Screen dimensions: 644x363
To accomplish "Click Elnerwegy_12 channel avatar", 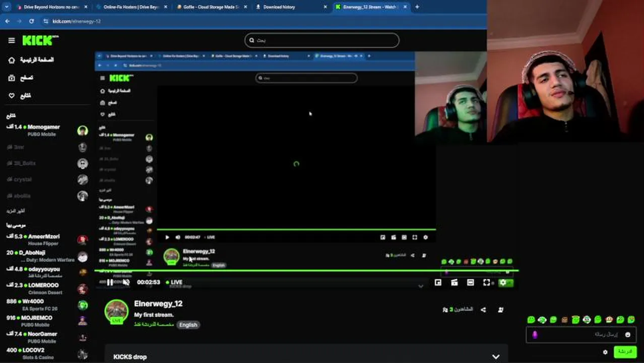I will click(116, 312).
